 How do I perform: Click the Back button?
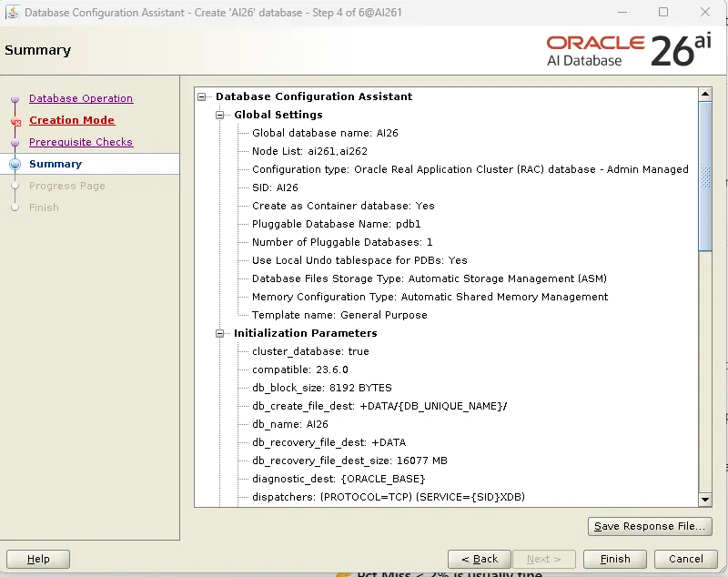click(x=480, y=559)
